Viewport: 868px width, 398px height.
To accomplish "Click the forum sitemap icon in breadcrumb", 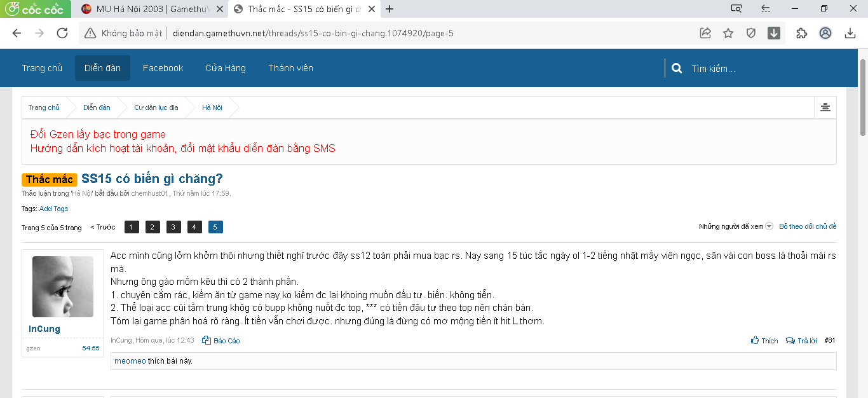I will [x=825, y=107].
